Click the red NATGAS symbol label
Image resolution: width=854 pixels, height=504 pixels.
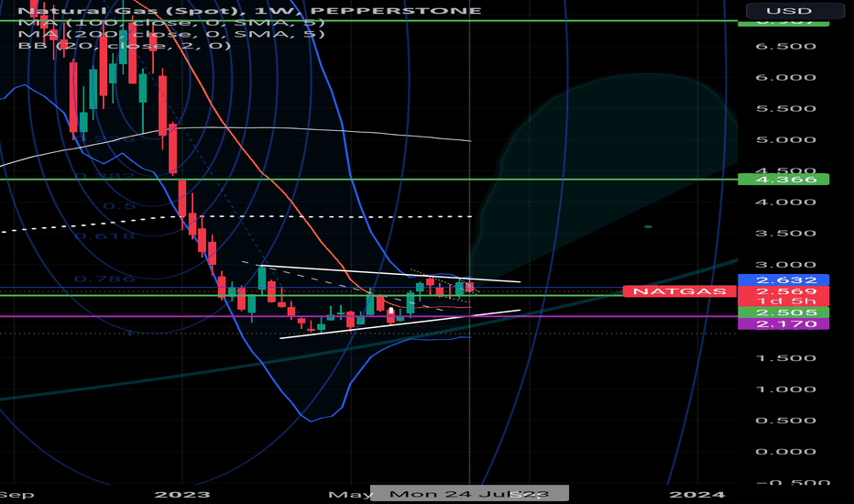(679, 291)
